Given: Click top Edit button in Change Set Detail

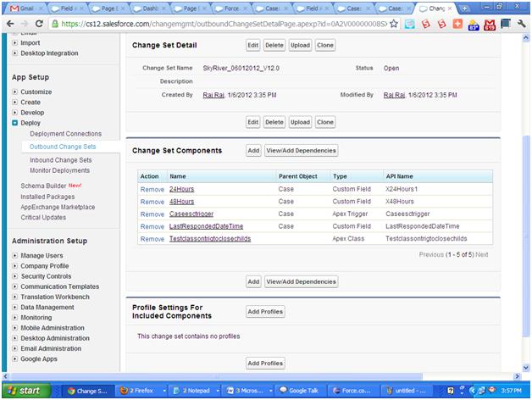Looking at the screenshot, I should pyautogui.click(x=252, y=45).
